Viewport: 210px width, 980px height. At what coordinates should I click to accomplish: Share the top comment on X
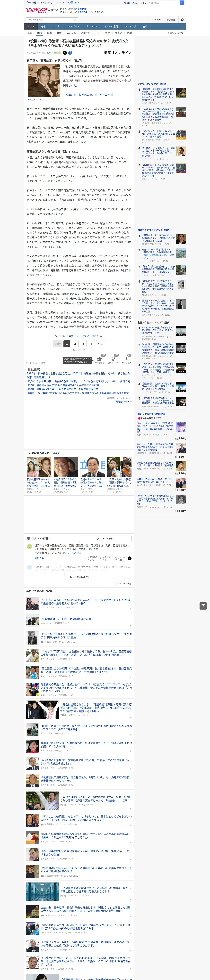tap(130, 558)
